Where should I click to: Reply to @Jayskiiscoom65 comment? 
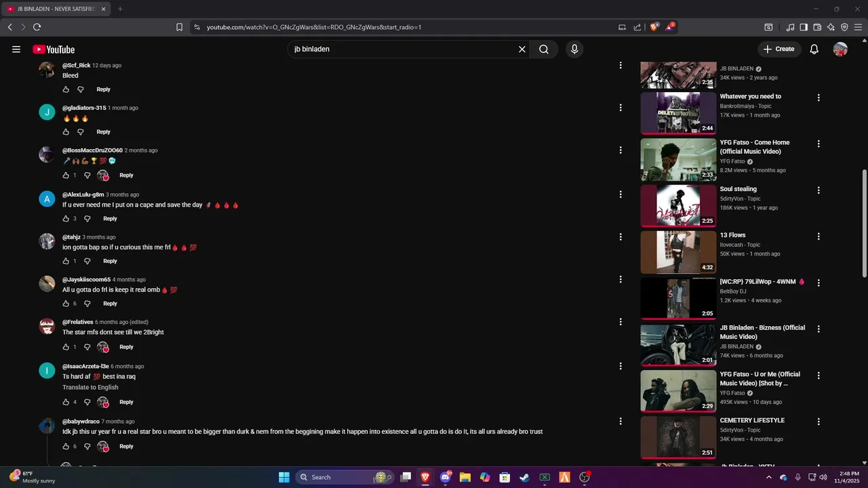coord(110,304)
